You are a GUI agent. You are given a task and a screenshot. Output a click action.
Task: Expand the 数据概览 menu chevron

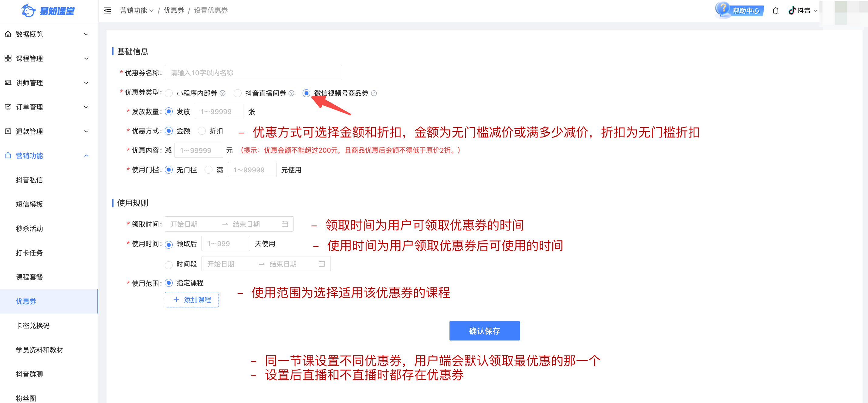coord(86,34)
